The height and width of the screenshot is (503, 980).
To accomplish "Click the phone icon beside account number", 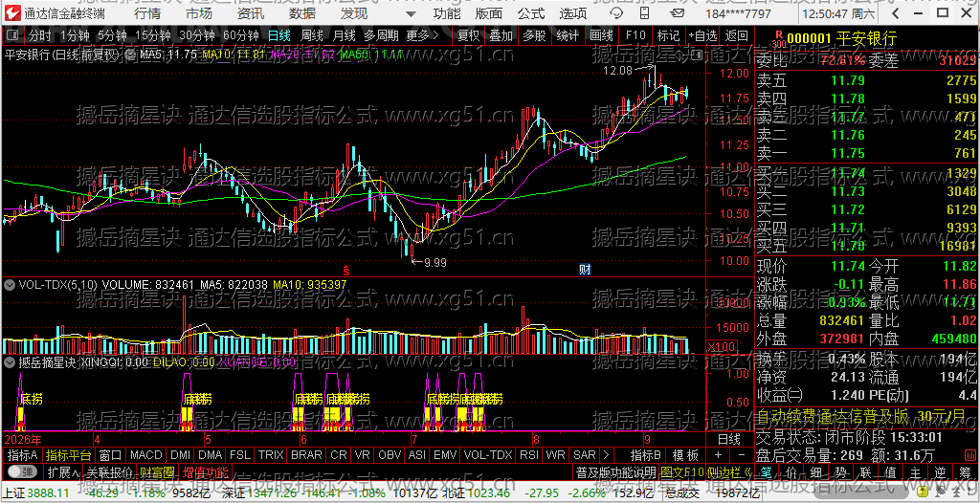I will tap(642, 13).
